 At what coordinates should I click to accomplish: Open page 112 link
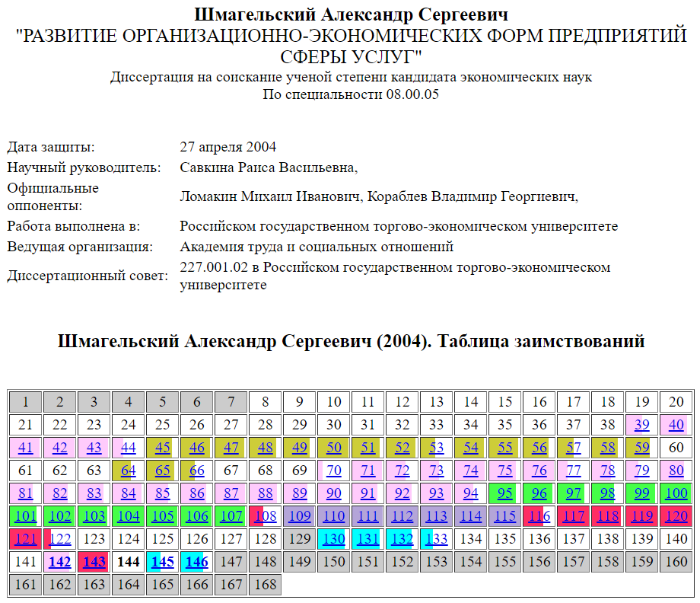pos(402,515)
